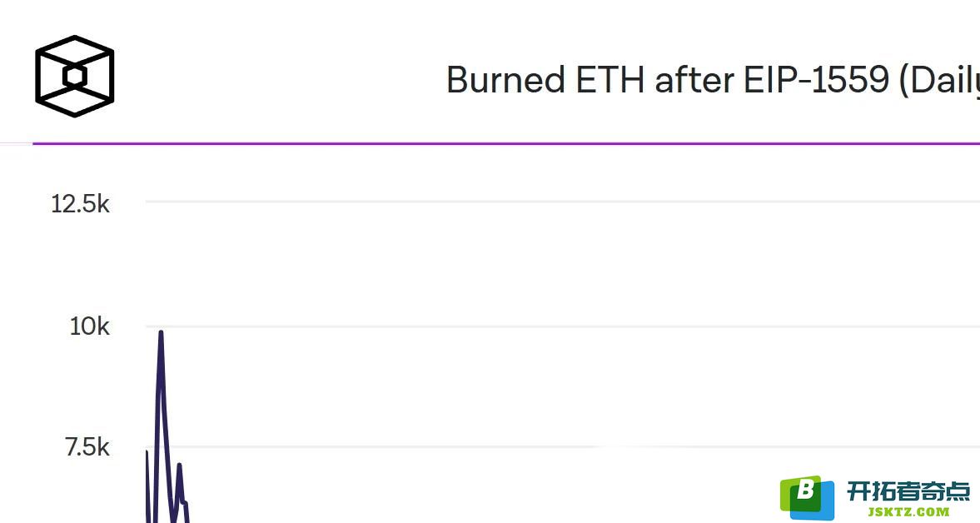Click the 10k horizontal gridline
Screen dimensions: 980x523
[563, 326]
